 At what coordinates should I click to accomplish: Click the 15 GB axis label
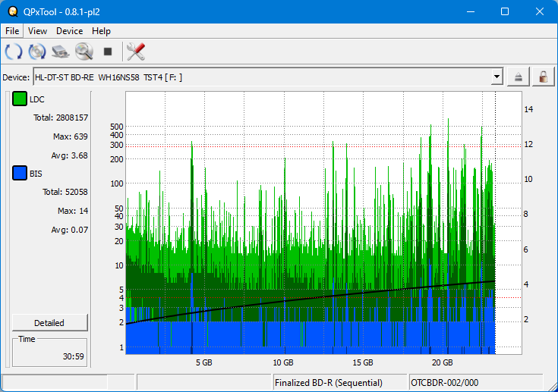(x=363, y=362)
